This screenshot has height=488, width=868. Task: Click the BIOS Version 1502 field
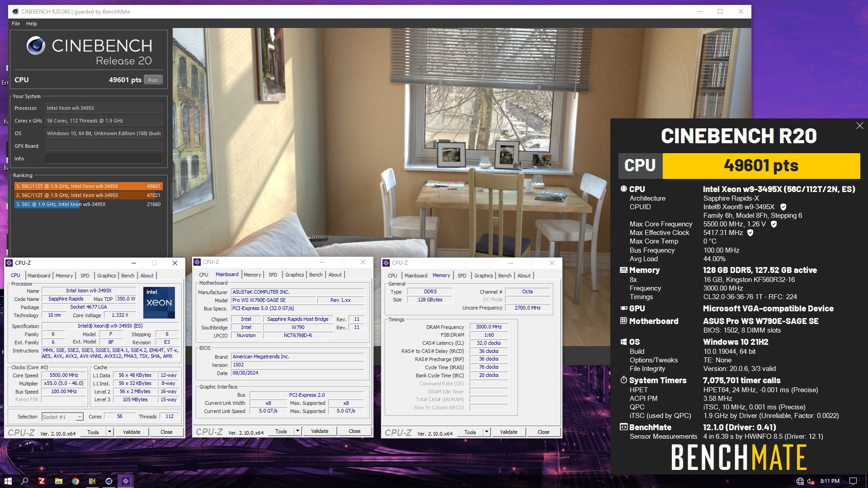[x=298, y=365]
